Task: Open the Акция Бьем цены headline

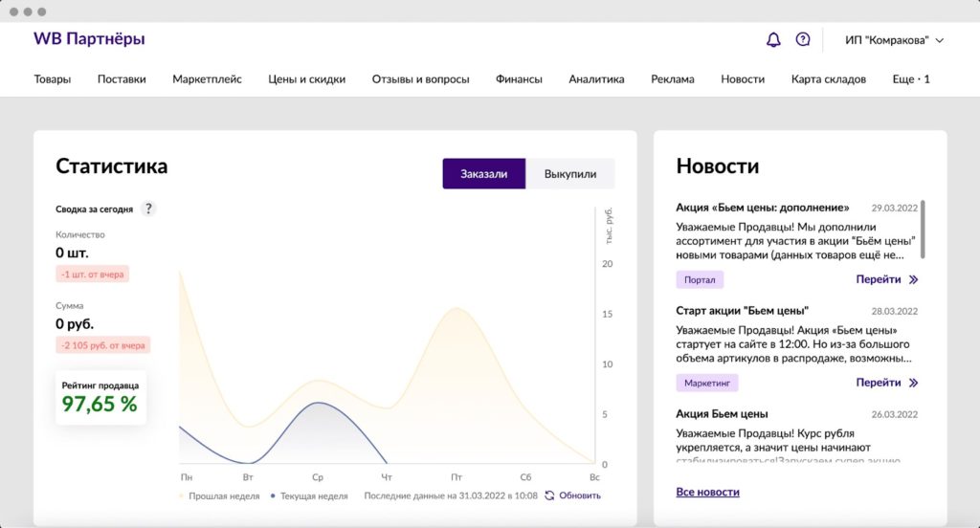Action: pyautogui.click(x=722, y=413)
